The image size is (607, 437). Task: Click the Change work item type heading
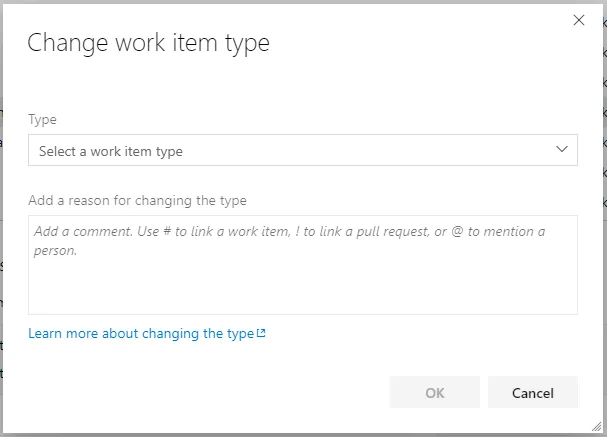tap(148, 43)
